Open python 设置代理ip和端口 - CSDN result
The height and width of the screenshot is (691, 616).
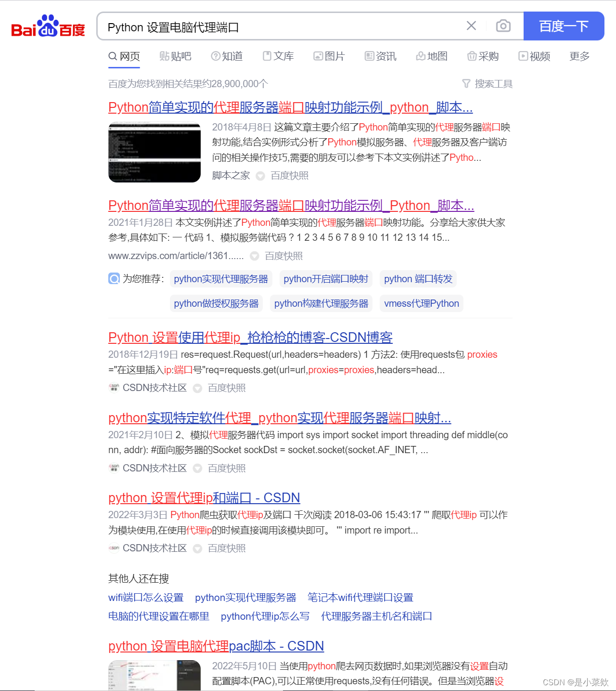(x=204, y=498)
